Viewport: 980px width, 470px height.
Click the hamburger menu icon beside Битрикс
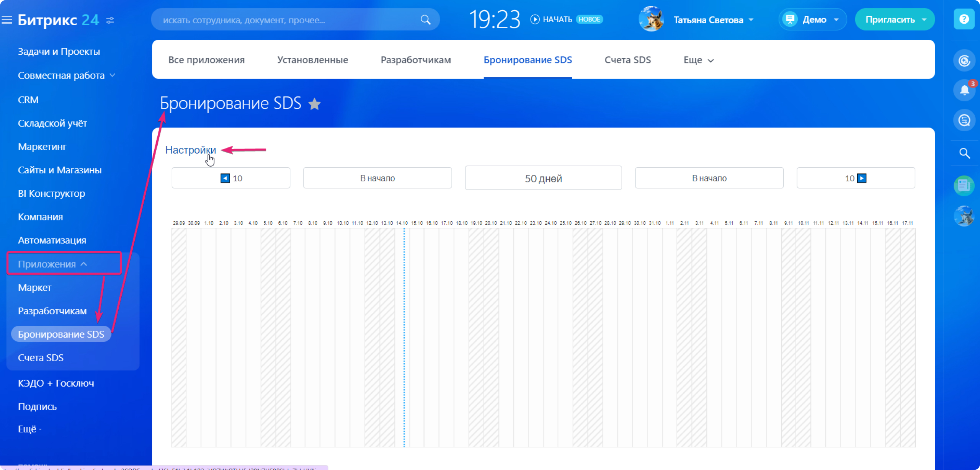(x=7, y=20)
